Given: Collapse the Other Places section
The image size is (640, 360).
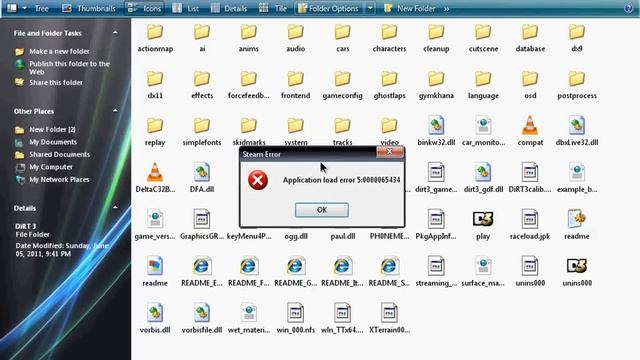Looking at the screenshot, I should [115, 111].
